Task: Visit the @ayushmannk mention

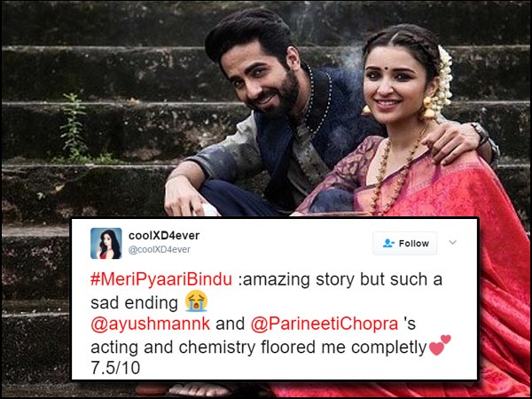Action: (x=151, y=325)
